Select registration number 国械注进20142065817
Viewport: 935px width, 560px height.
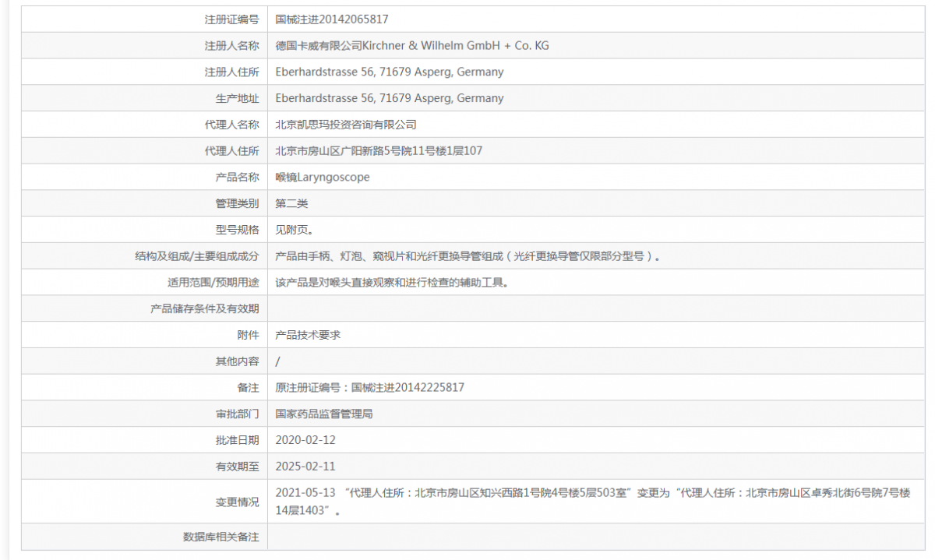[x=332, y=19]
